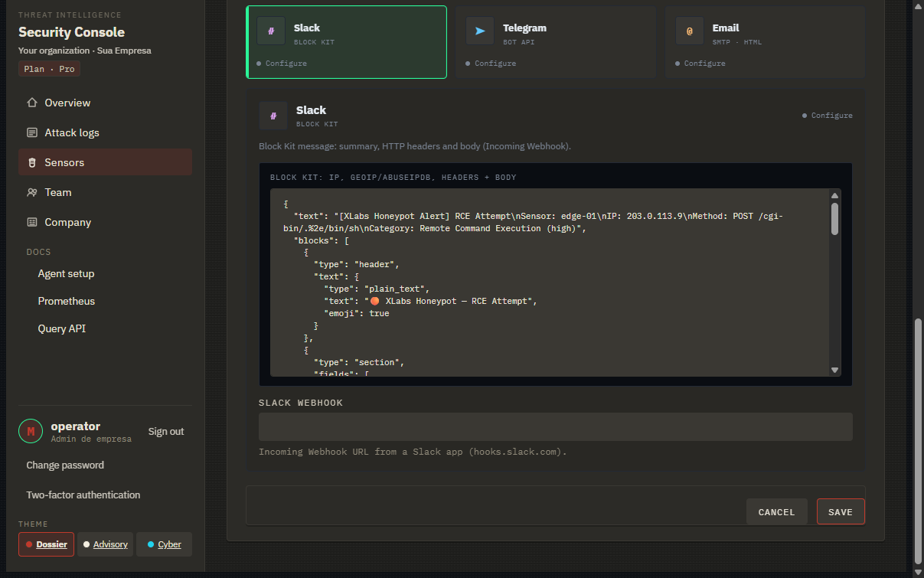Click the code box scrollbar down arrow

[834, 370]
